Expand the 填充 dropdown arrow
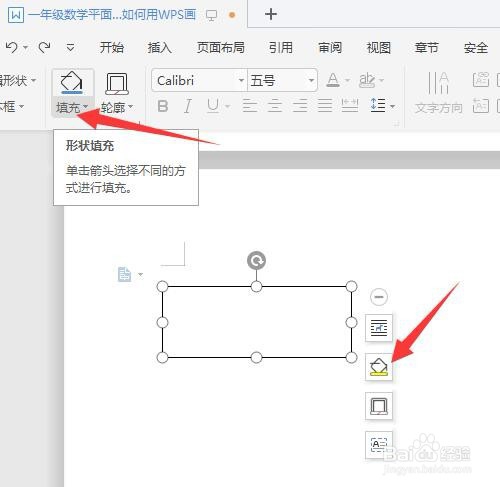The width and height of the screenshot is (500, 487). (x=86, y=106)
